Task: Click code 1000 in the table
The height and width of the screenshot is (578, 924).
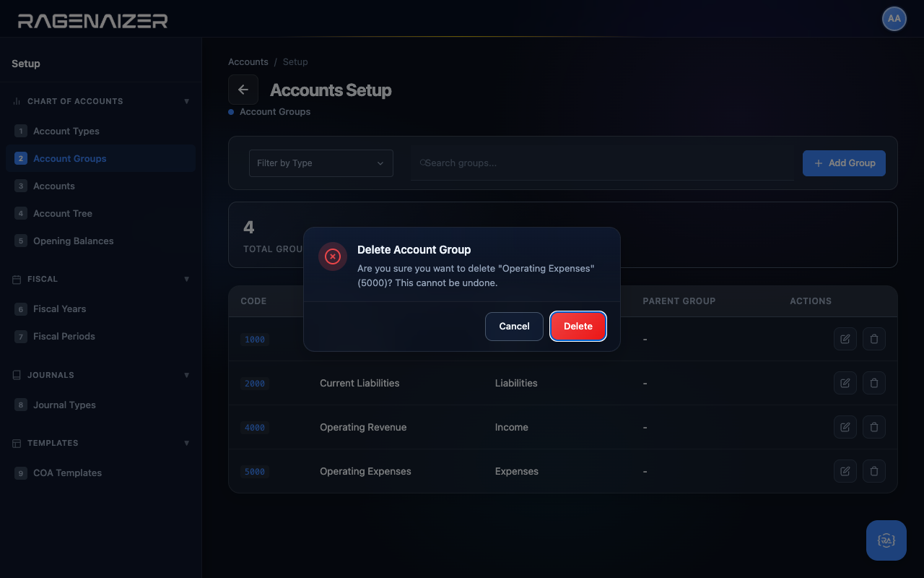Action: [x=255, y=340]
